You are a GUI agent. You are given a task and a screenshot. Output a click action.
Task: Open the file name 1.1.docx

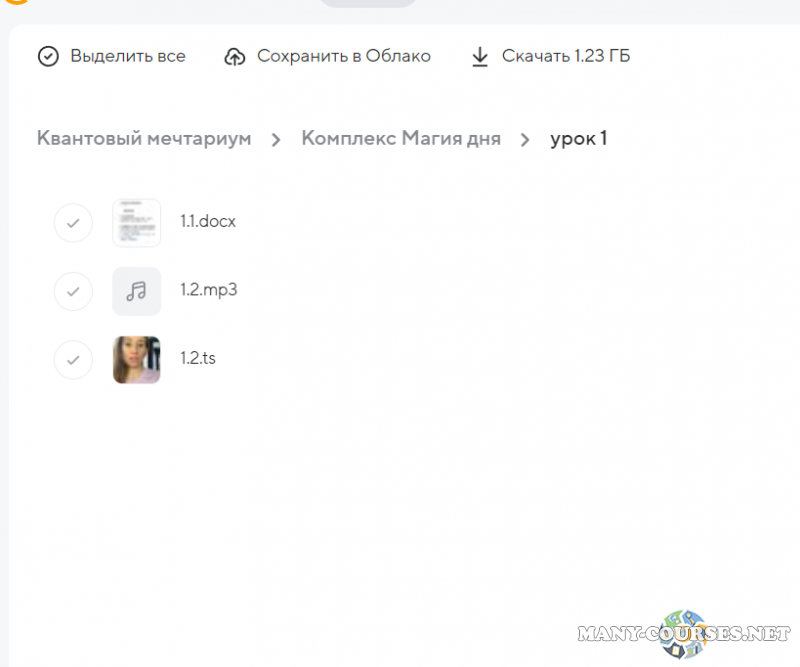click(208, 222)
